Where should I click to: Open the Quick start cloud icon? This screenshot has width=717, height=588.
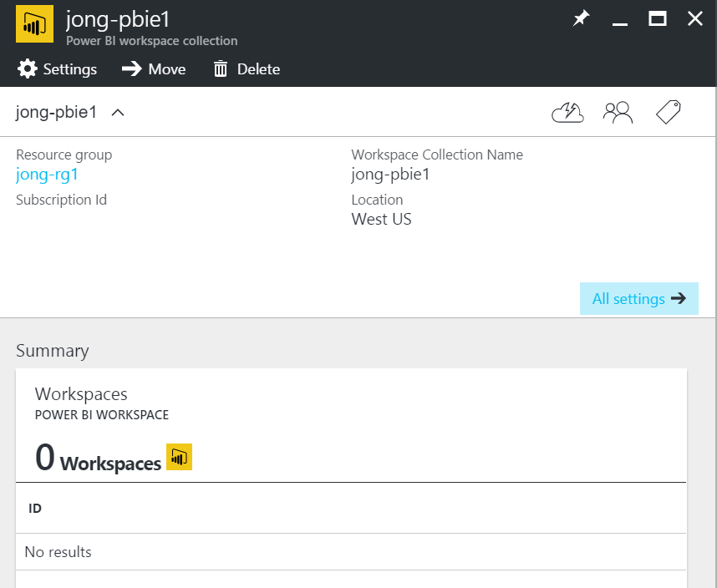pos(567,113)
